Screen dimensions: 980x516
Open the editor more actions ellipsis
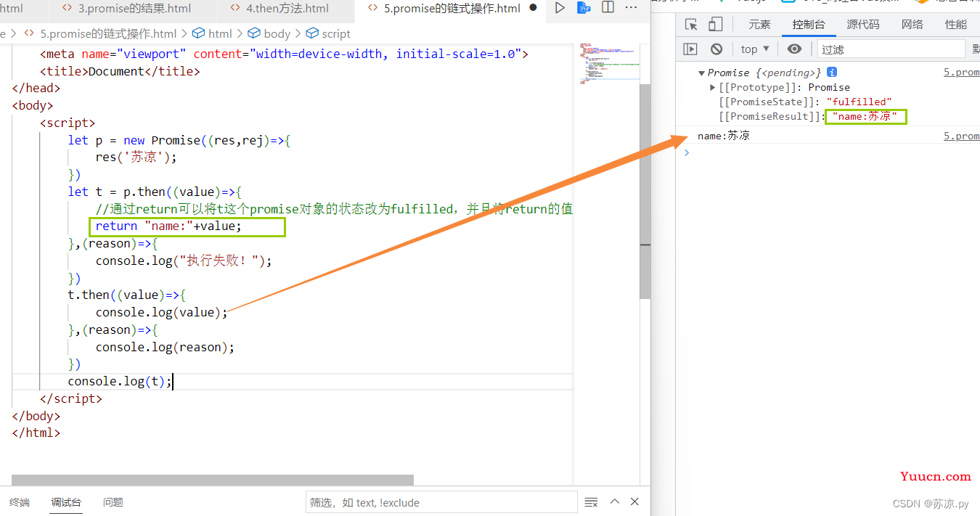(x=632, y=8)
